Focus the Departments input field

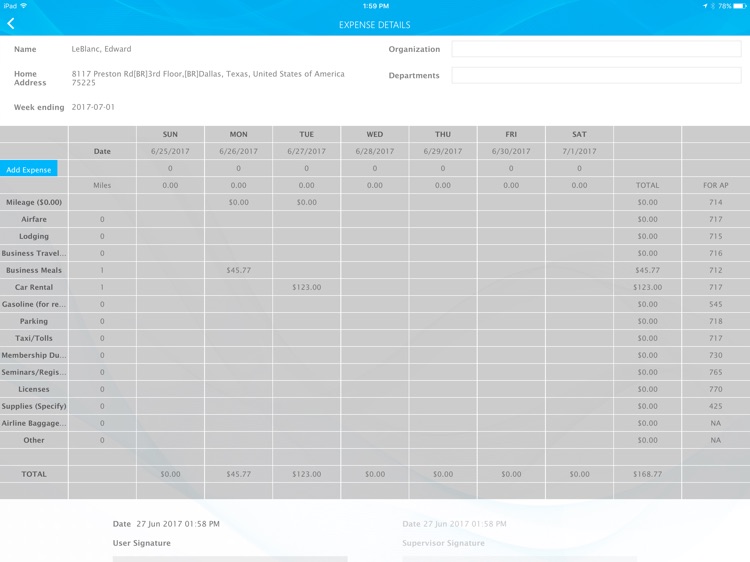click(x=596, y=75)
